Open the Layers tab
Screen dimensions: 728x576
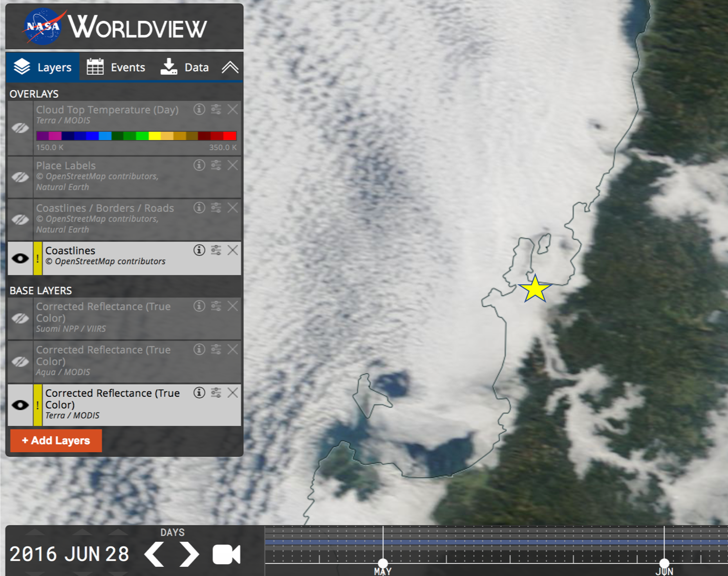[x=42, y=67]
